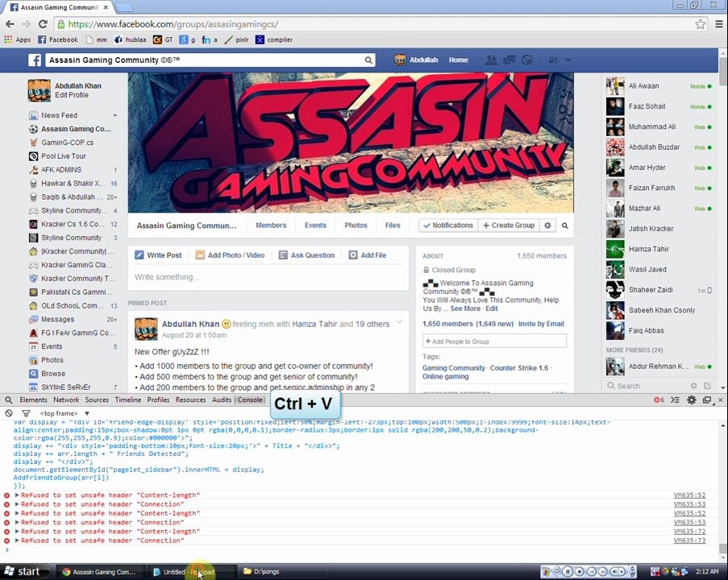Open the privacy shortcuts icon
This screenshot has height=580, width=728.
(553, 60)
